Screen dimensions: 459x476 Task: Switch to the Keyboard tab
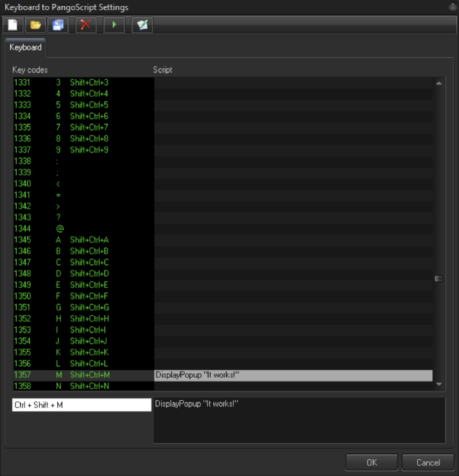(26, 47)
